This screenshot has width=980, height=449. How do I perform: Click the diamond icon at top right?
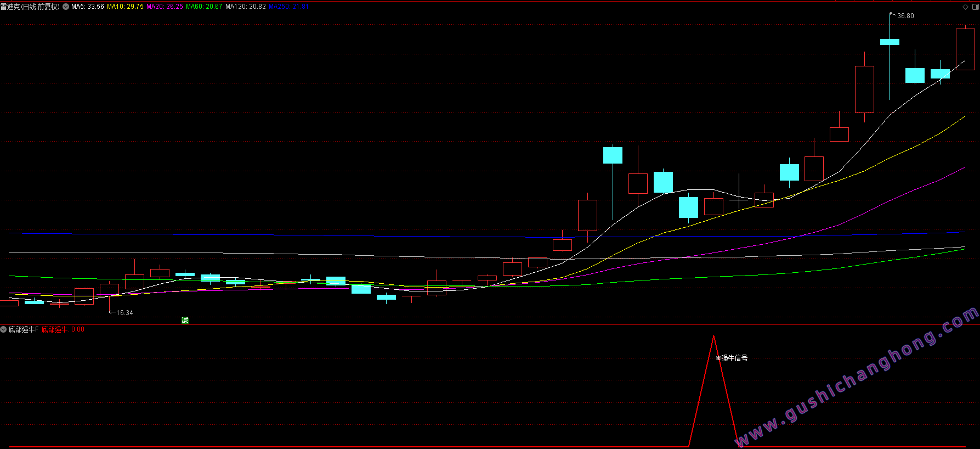pyautogui.click(x=966, y=7)
